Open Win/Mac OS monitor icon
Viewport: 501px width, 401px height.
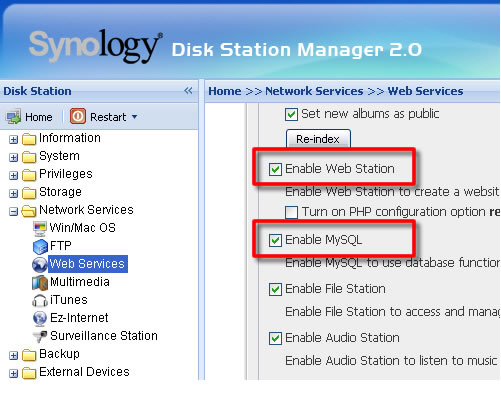click(40, 228)
